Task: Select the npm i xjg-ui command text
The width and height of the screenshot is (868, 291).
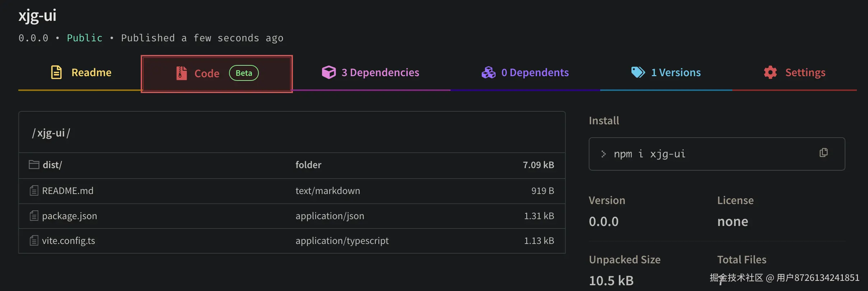Action: [649, 154]
